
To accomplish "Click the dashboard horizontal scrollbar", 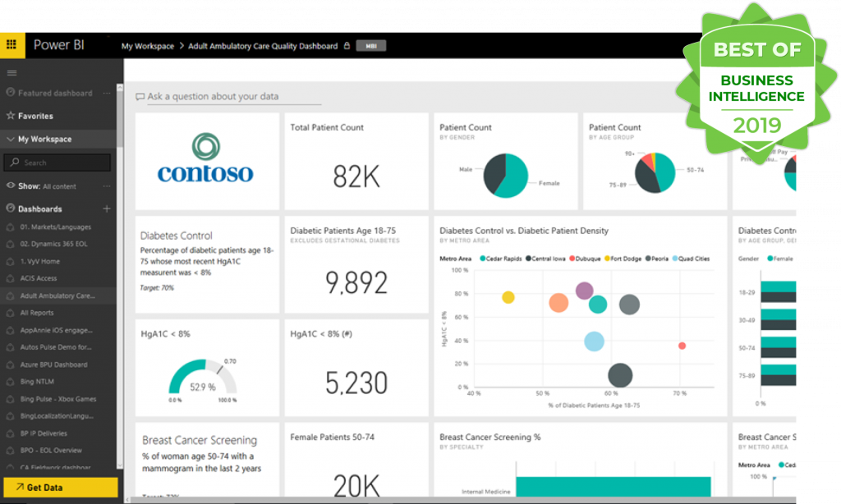I will (x=462, y=500).
